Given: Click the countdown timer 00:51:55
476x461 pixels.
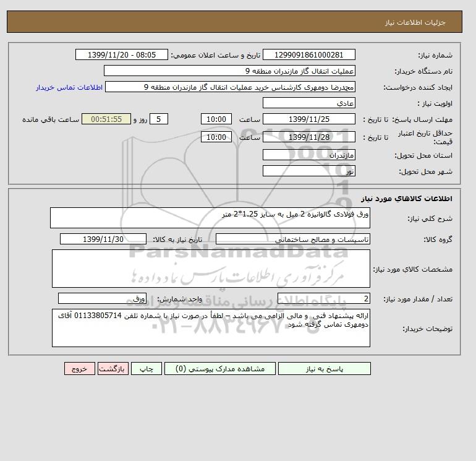Looking at the screenshot, I should click(x=106, y=119).
